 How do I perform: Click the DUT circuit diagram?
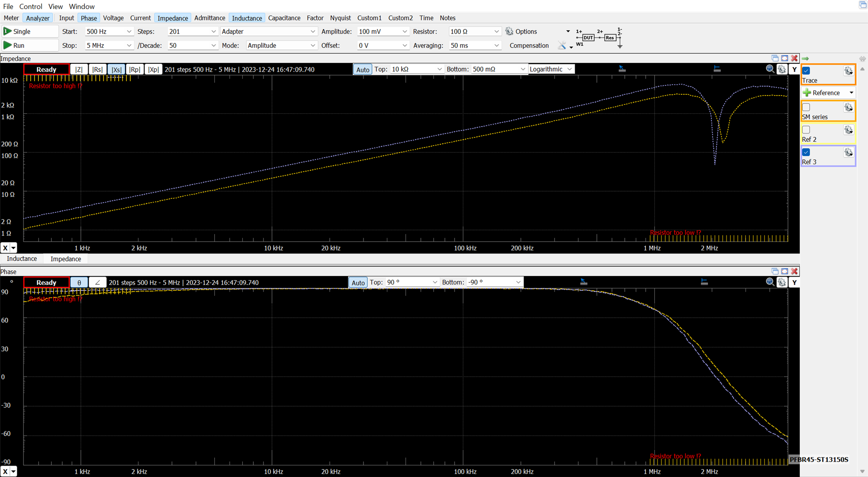(599, 38)
